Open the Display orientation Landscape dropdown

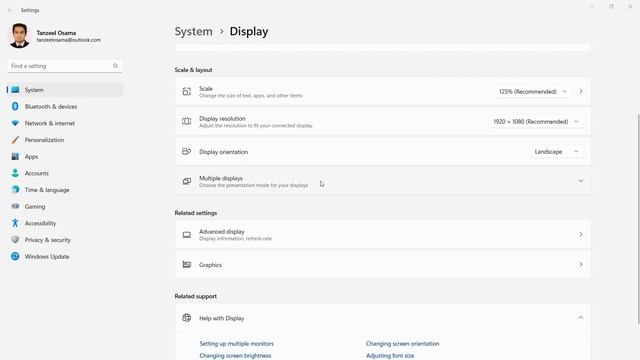pyautogui.click(x=556, y=151)
